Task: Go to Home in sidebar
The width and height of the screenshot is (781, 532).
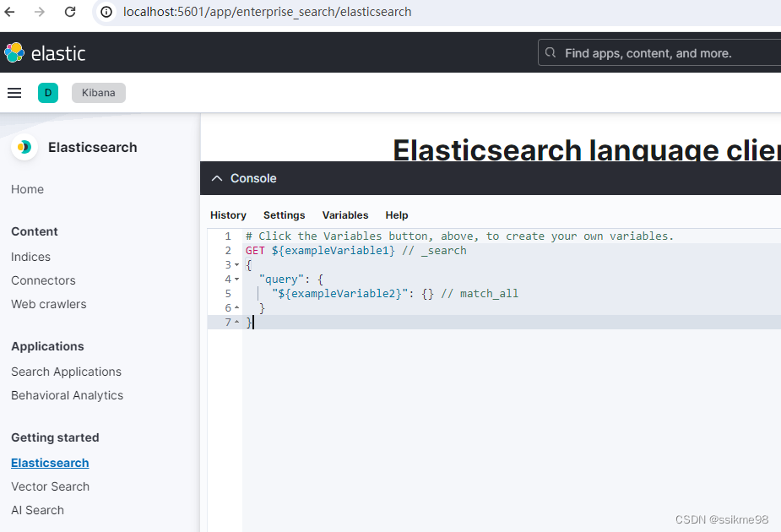Action: tap(27, 189)
